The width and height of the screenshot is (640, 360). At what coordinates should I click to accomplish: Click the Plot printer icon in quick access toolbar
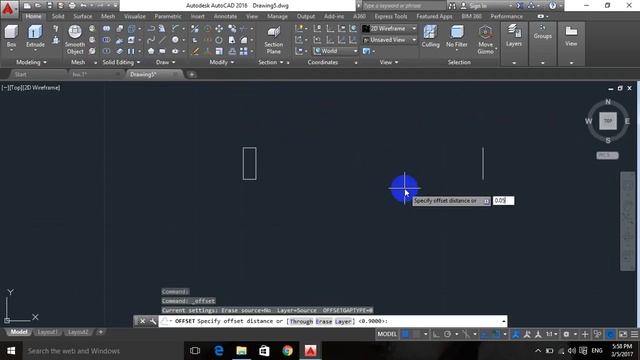click(72, 6)
